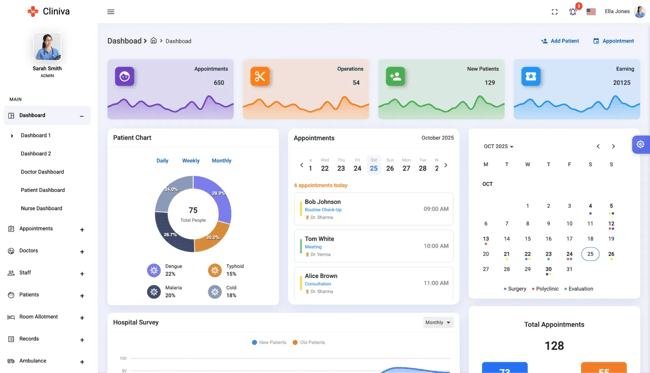Select October 13 in the calendar
Screen dimensions: 650x373
point(486,239)
